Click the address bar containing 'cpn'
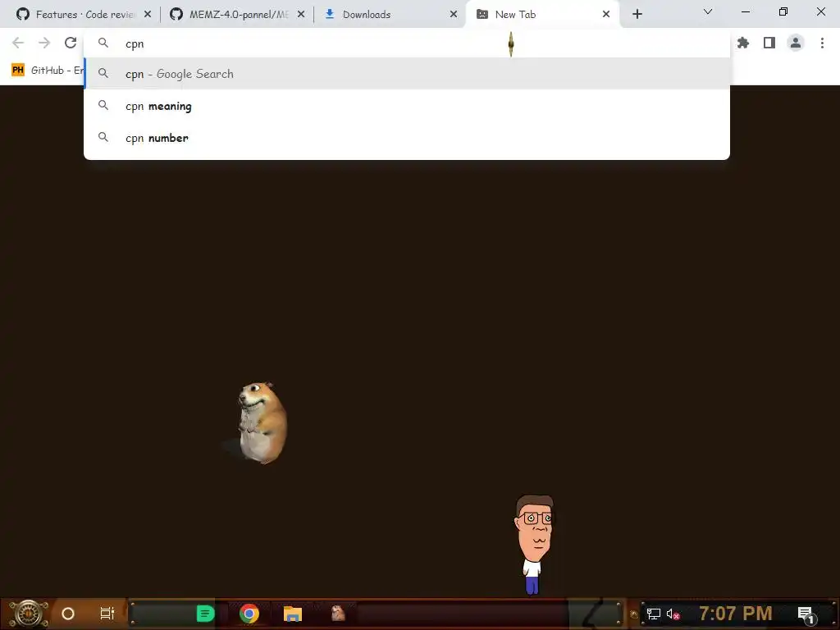Screen dimensions: 840x630 pyautogui.click(x=407, y=43)
